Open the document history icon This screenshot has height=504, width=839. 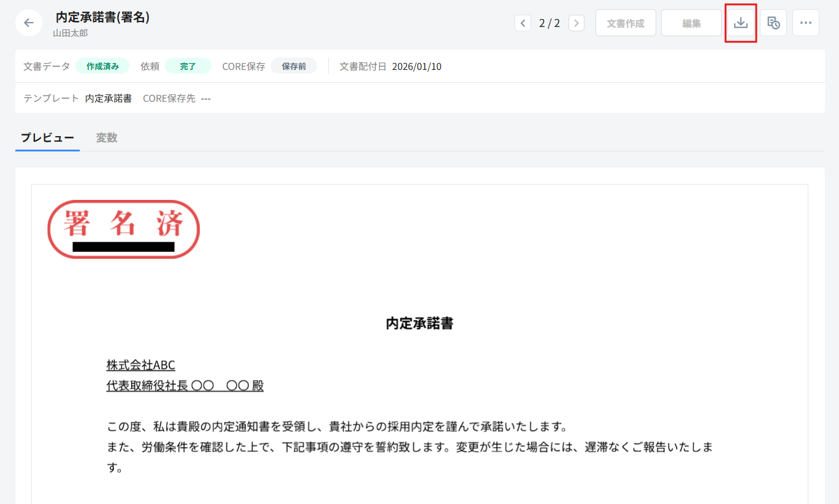[773, 23]
